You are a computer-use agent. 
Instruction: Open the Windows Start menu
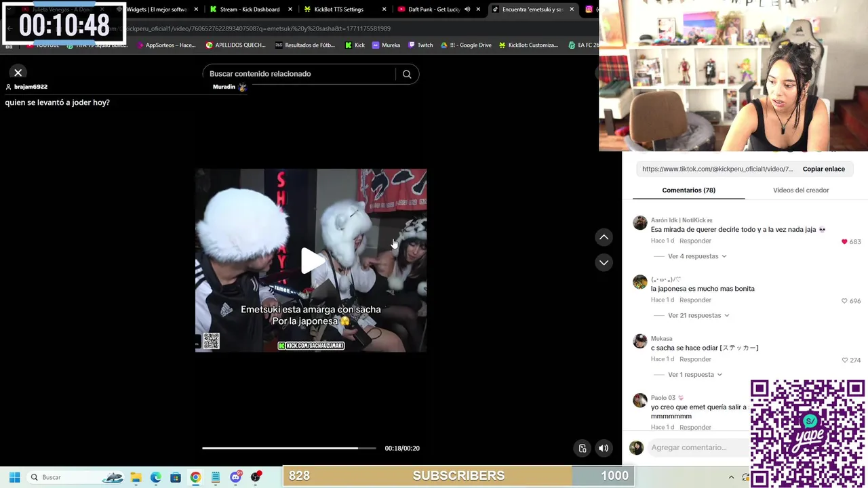(14, 477)
